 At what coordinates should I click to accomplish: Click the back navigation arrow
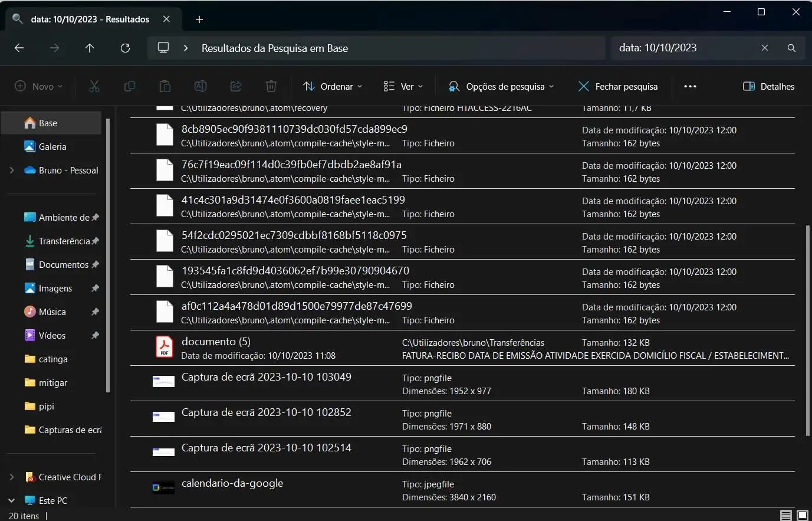(19, 48)
